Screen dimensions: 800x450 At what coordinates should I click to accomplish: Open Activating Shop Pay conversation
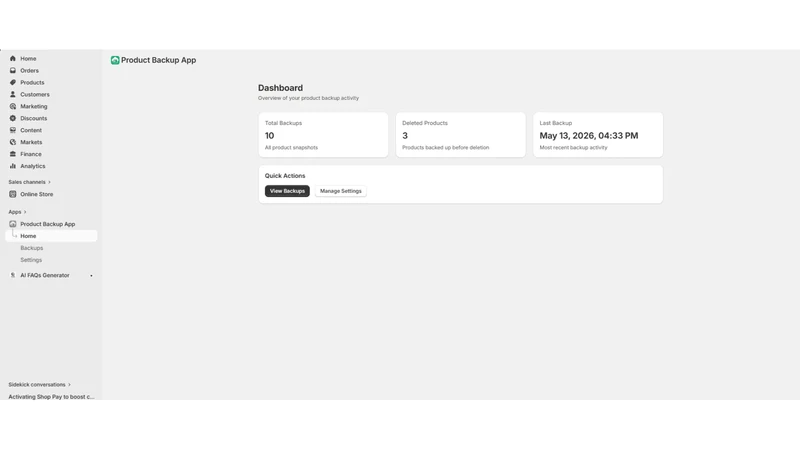point(52,396)
